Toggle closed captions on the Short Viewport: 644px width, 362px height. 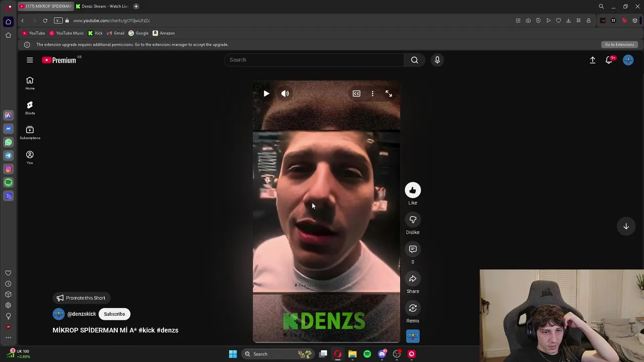pos(356,94)
